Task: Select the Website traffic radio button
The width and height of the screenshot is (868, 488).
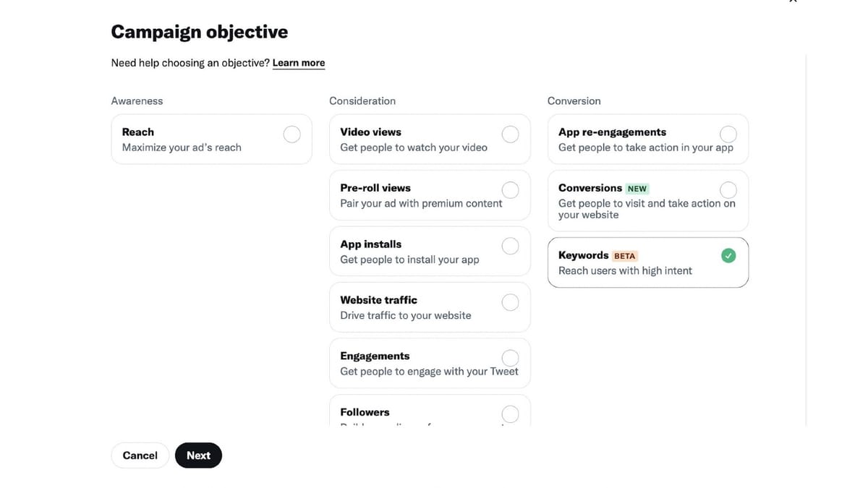Action: (510, 302)
